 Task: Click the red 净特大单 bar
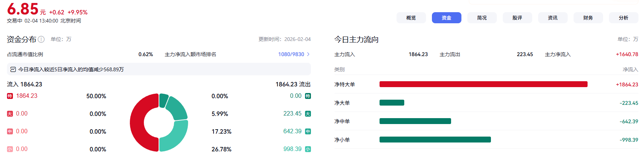pos(484,84)
